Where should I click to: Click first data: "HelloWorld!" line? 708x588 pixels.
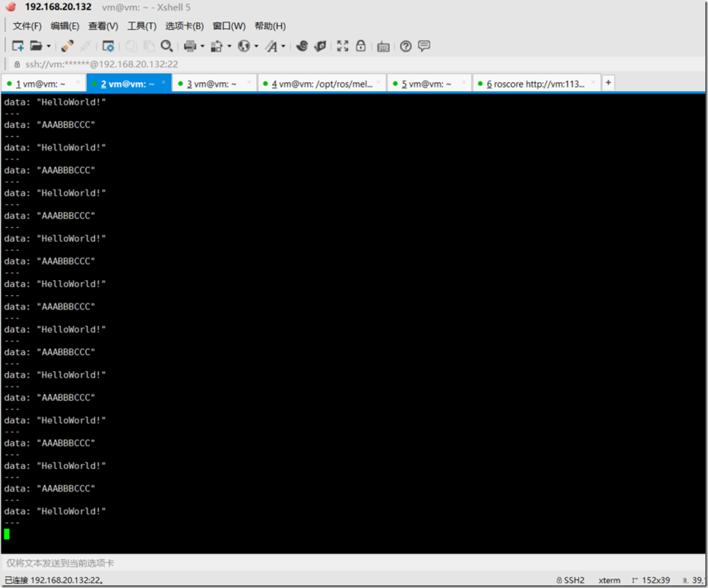(x=55, y=102)
